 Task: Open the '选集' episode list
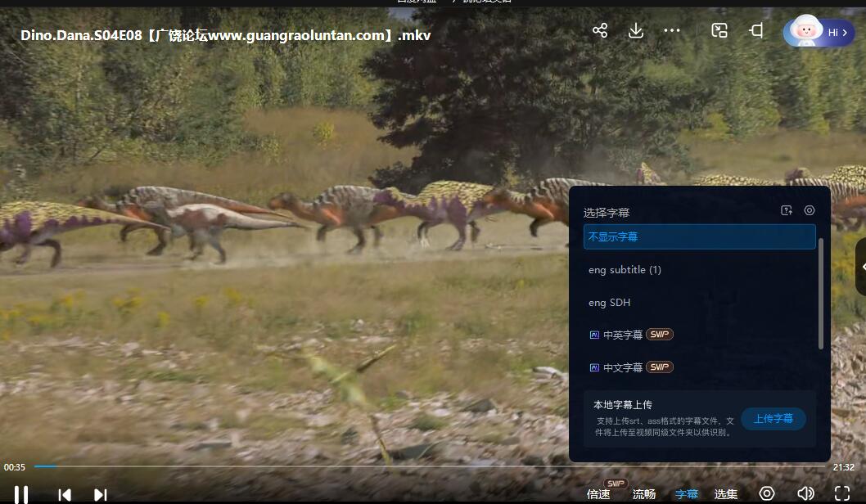pos(726,494)
